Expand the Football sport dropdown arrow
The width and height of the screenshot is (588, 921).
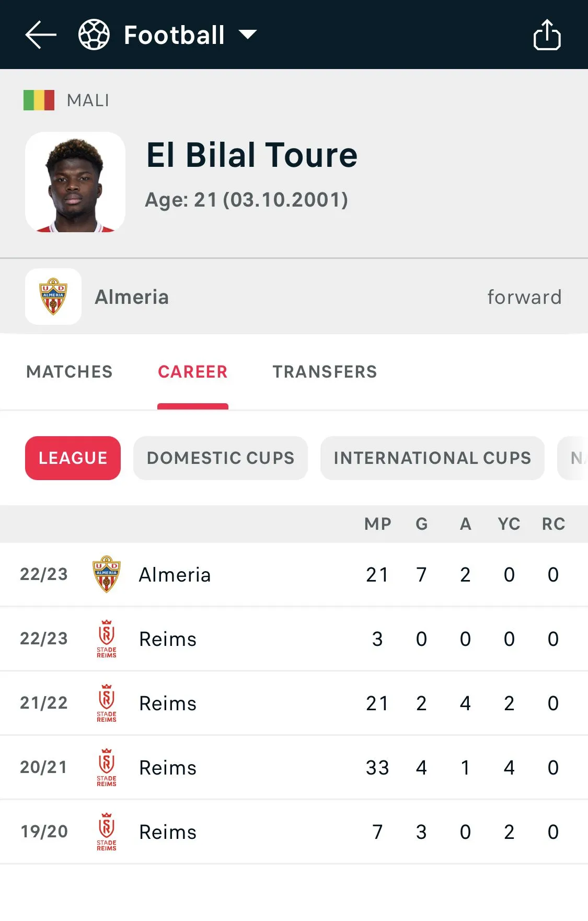248,35
